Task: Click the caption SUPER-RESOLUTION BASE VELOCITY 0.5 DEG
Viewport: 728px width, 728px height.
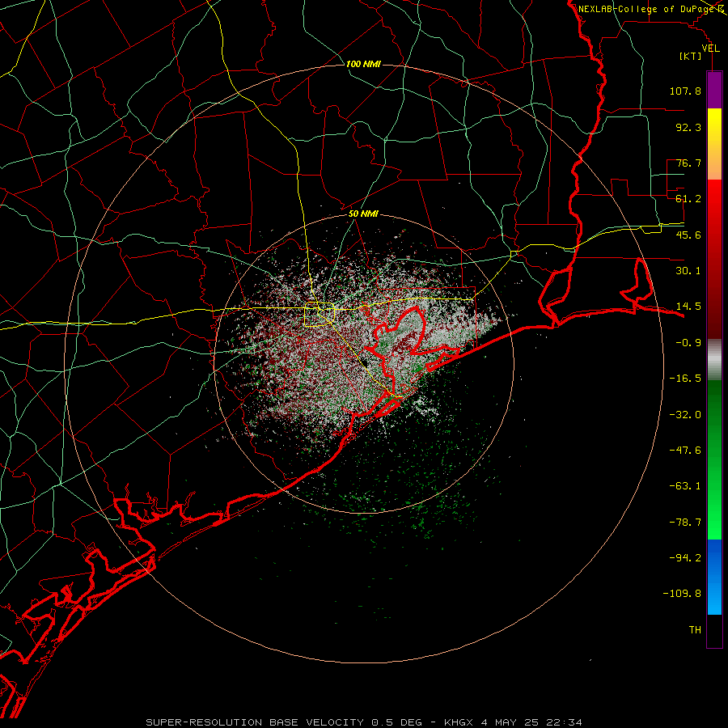Action: [x=284, y=722]
